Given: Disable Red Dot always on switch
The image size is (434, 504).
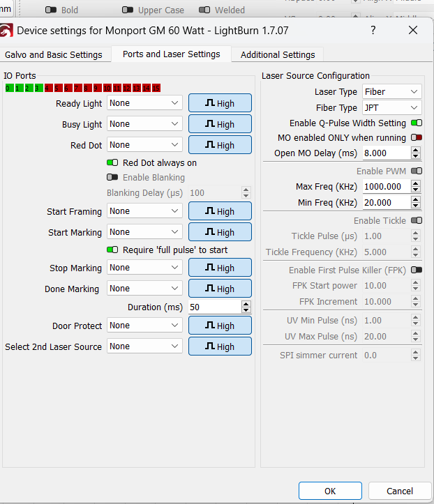Looking at the screenshot, I should pos(112,162).
